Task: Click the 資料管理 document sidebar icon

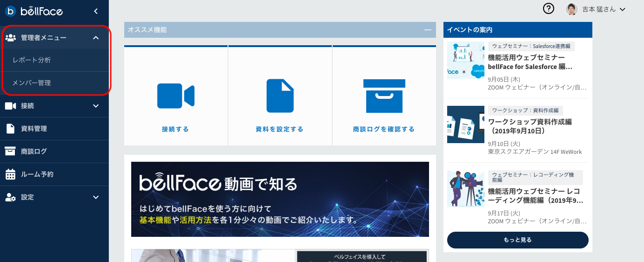Action: pyautogui.click(x=10, y=129)
